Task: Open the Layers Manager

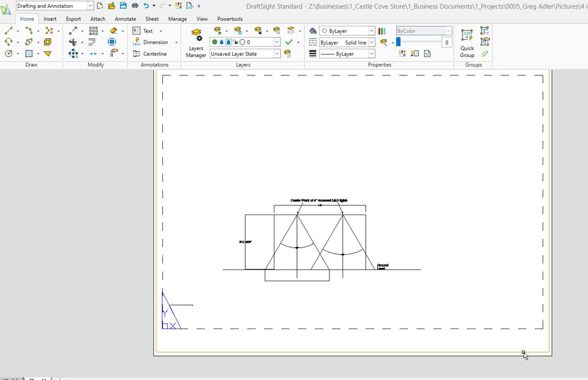Action: click(x=196, y=42)
